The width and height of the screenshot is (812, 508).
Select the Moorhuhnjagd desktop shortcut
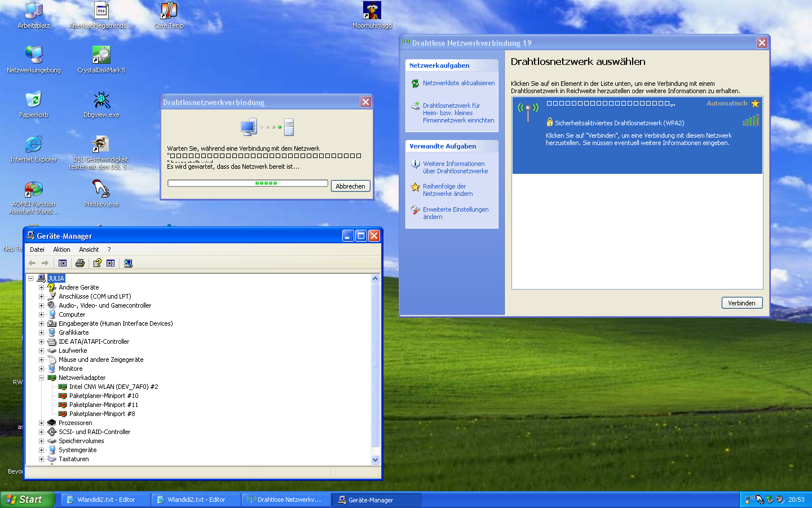[x=372, y=15]
